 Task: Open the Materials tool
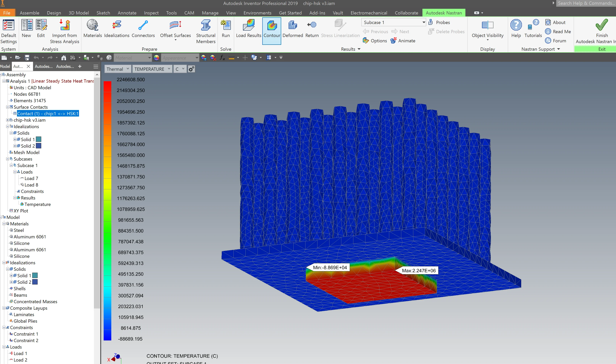[93, 29]
